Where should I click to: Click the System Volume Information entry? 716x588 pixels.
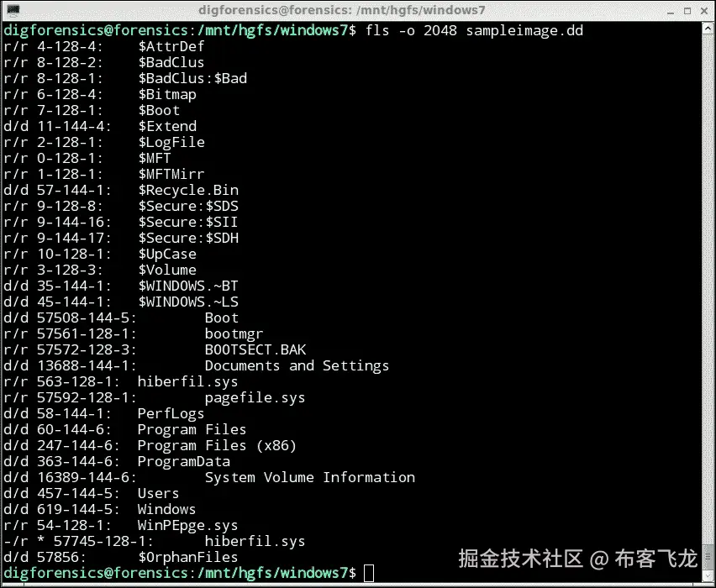coord(310,477)
